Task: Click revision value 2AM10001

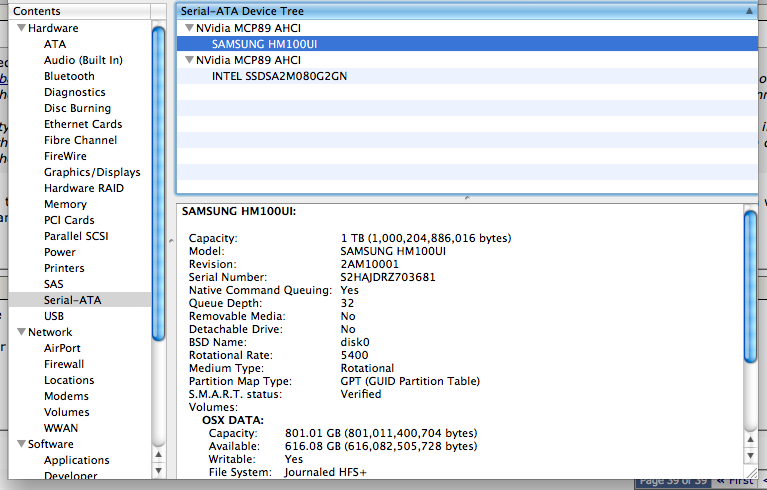Action: tap(369, 264)
